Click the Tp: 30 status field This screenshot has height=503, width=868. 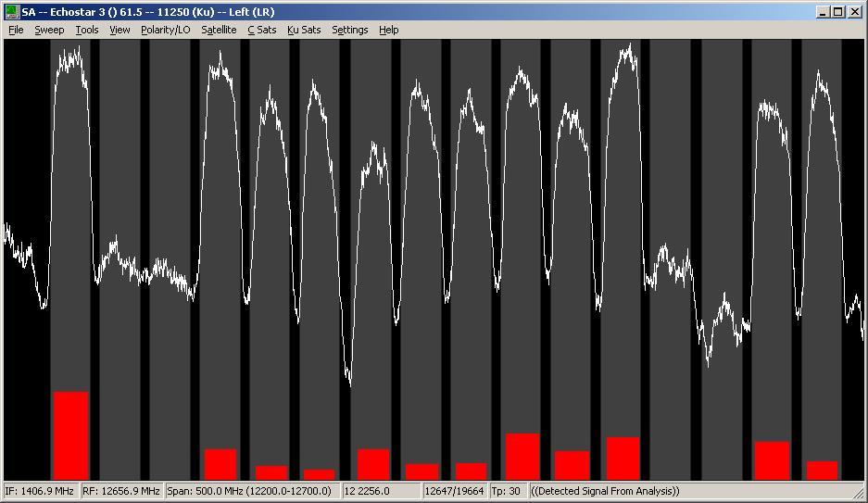pyautogui.click(x=508, y=491)
